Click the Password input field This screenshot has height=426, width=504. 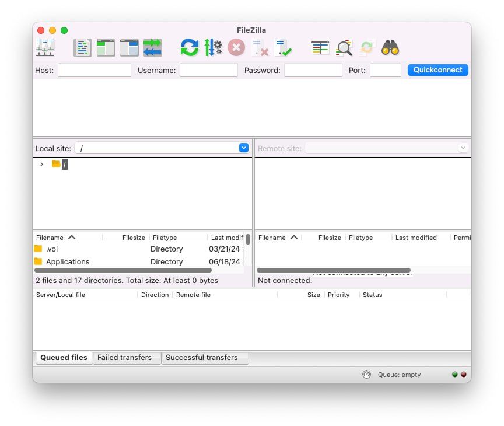(x=313, y=70)
